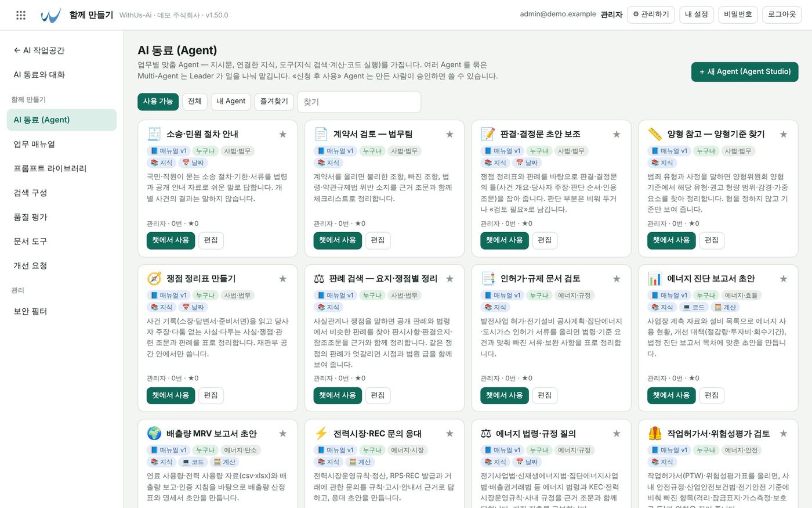Create a new Agent in Agent Studio
Viewport: 812px width, 508px height.
[745, 72]
